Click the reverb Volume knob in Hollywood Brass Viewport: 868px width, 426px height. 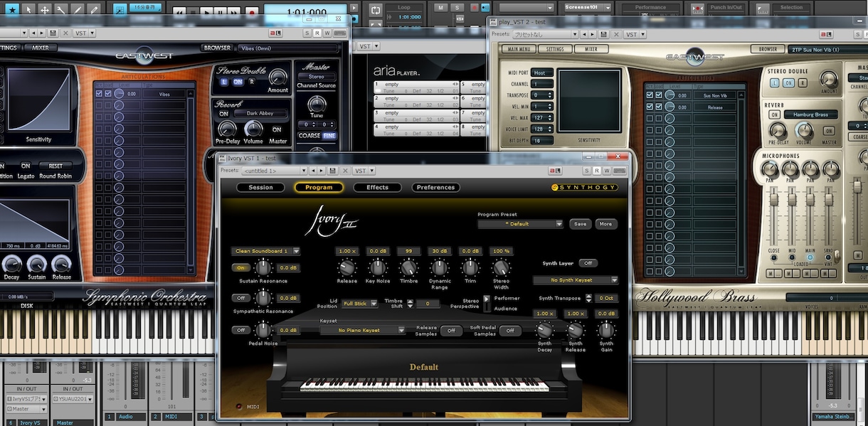804,130
